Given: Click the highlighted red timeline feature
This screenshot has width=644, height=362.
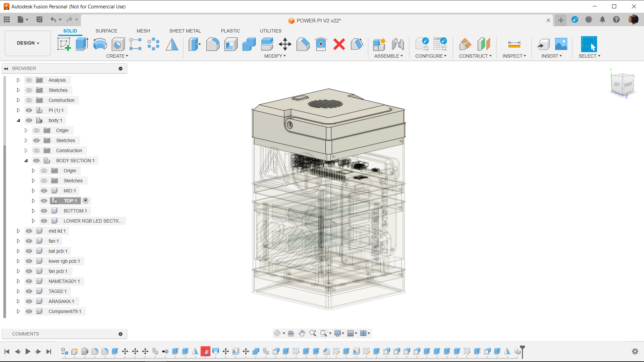Looking at the screenshot, I should tap(206, 351).
